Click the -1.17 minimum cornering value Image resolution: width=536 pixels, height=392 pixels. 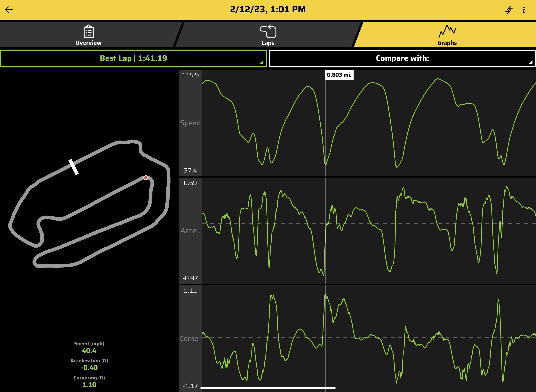(190, 386)
